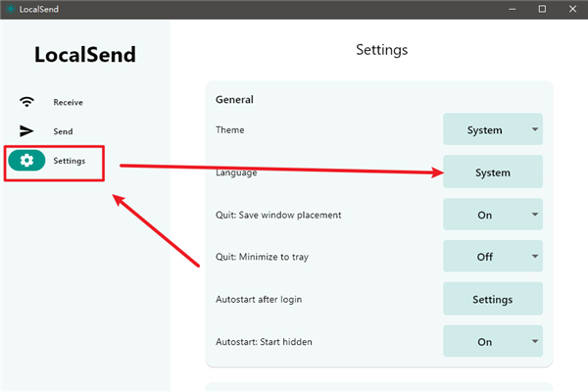Click the Theme dropdown arrow
Screen dimensions: 588x392
pyautogui.click(x=534, y=129)
